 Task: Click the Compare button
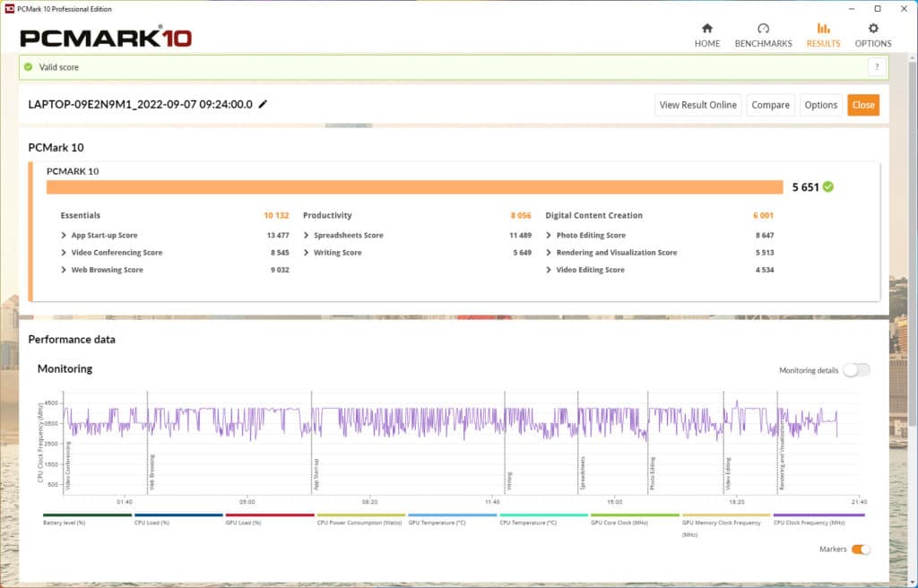[770, 105]
